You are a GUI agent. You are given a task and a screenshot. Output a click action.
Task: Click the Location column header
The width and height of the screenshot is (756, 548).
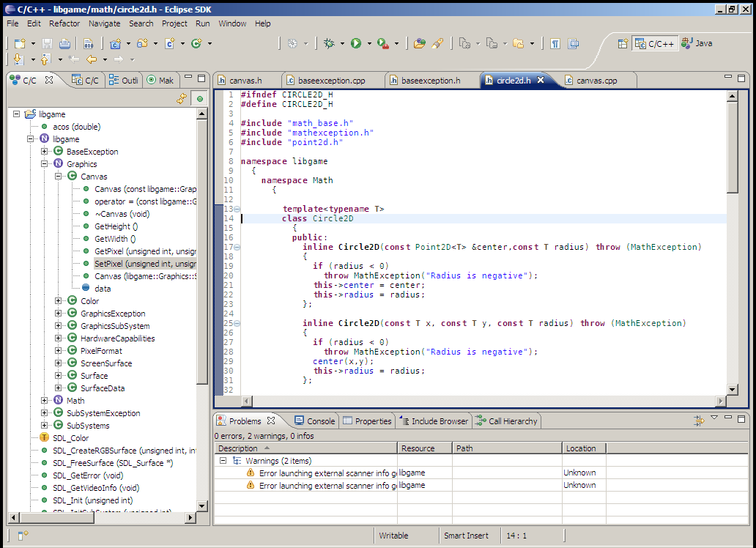pyautogui.click(x=584, y=448)
